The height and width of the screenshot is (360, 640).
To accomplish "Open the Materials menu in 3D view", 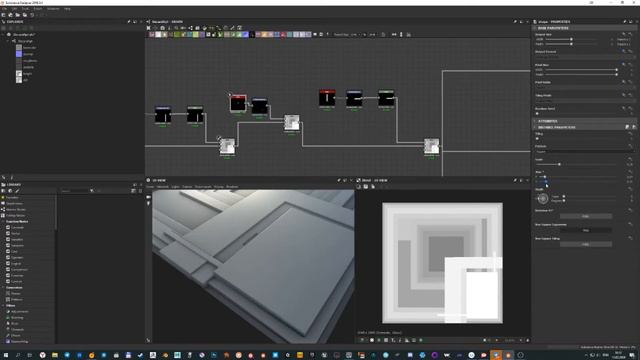I will 163,187.
